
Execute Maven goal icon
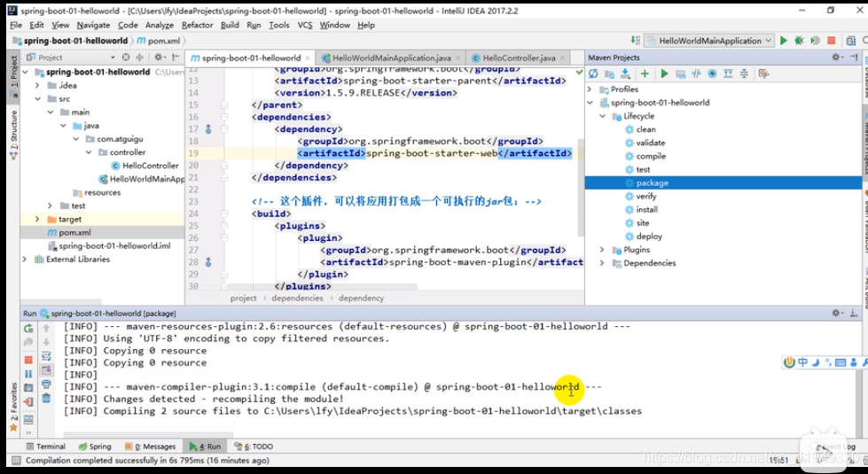pyautogui.click(x=680, y=74)
